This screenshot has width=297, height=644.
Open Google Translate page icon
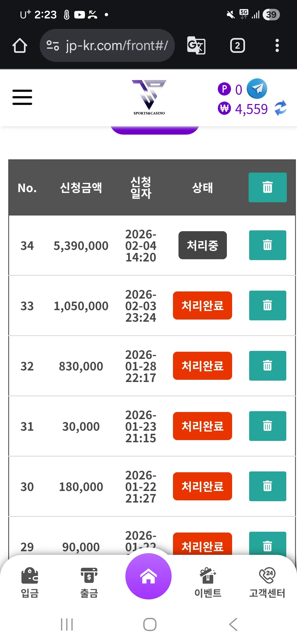point(196,45)
